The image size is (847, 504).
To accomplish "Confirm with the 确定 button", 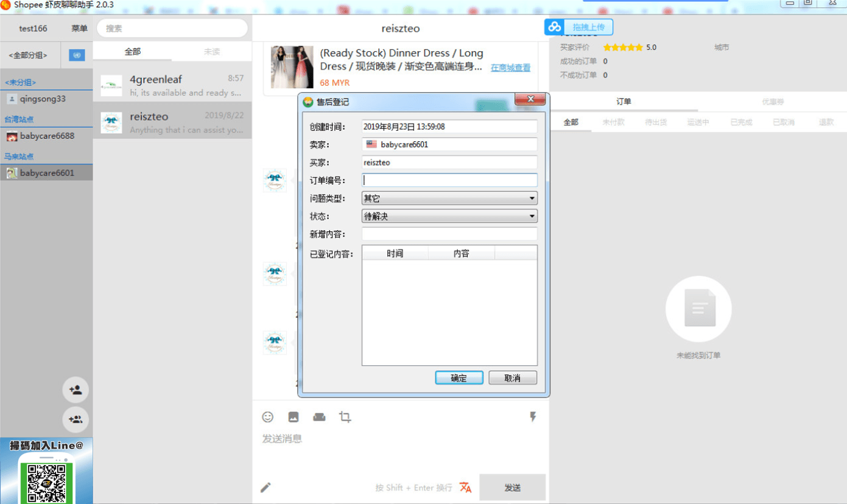I will click(x=459, y=378).
